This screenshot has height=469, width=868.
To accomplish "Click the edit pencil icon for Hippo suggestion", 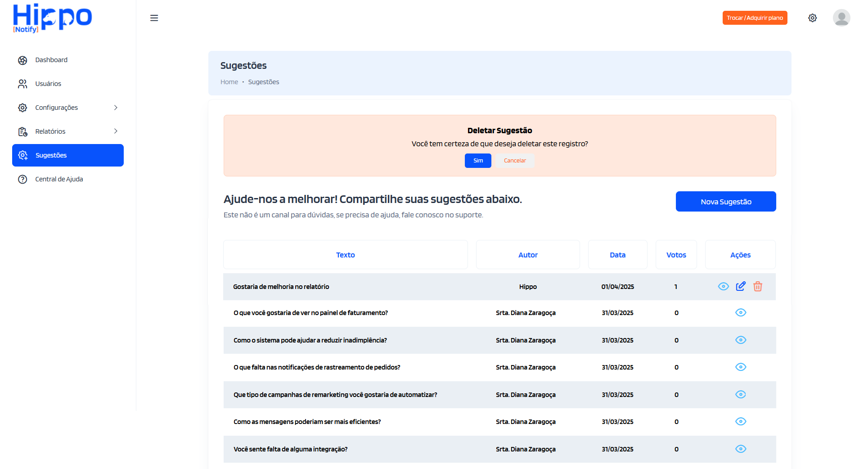I will coord(741,286).
